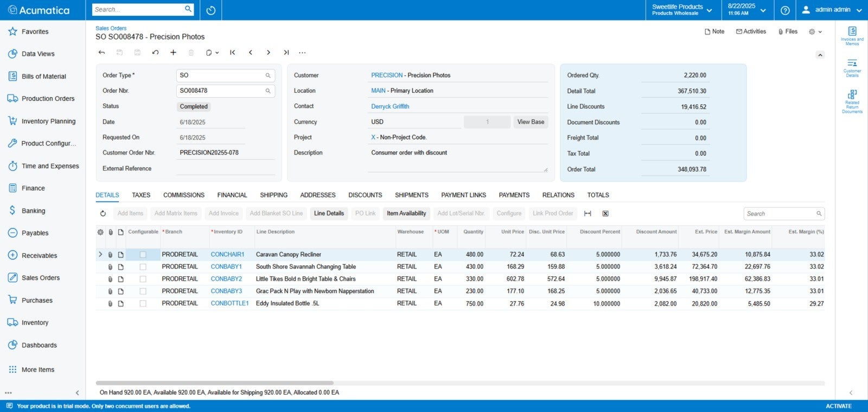The image size is (868, 412).
Task: Collapse the left navigation sidebar
Action: tap(77, 392)
